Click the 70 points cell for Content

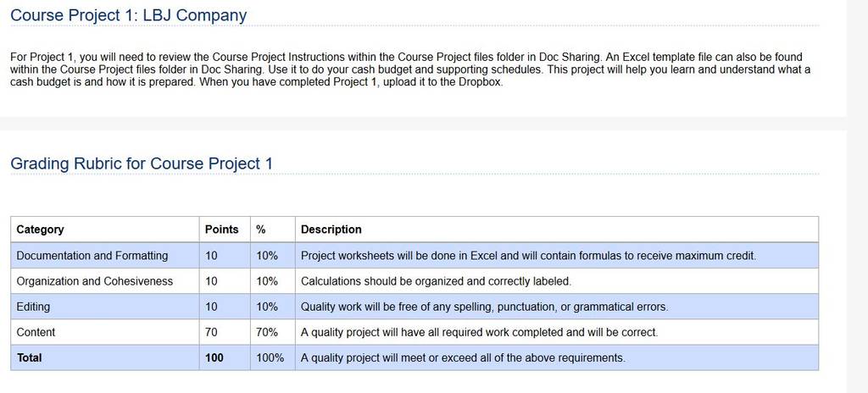coord(211,332)
